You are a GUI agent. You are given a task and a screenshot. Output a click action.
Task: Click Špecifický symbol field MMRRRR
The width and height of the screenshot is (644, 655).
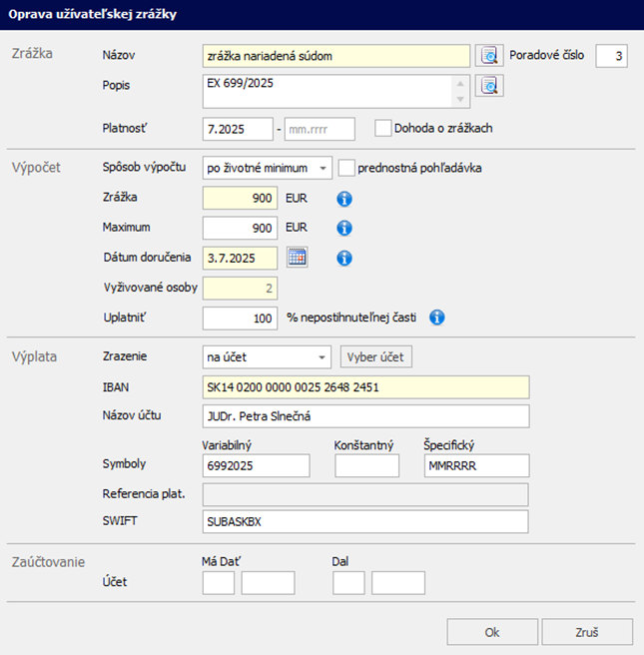coord(476,465)
